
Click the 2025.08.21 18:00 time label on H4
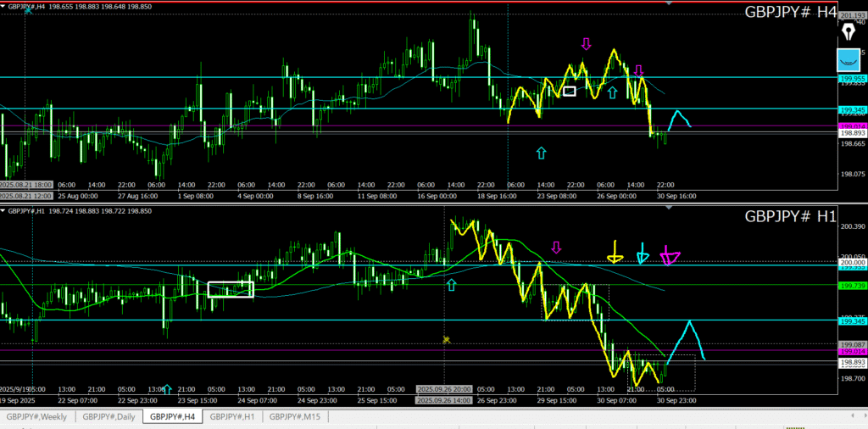click(x=25, y=184)
